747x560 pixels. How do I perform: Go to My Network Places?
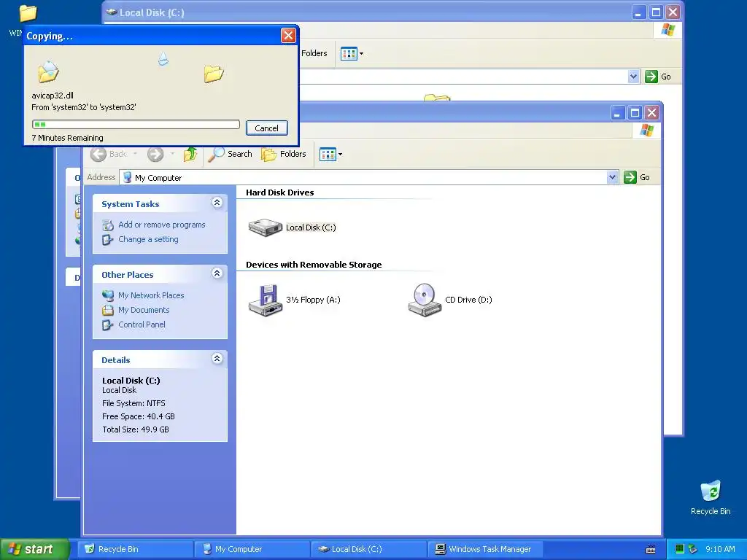pyautogui.click(x=151, y=295)
